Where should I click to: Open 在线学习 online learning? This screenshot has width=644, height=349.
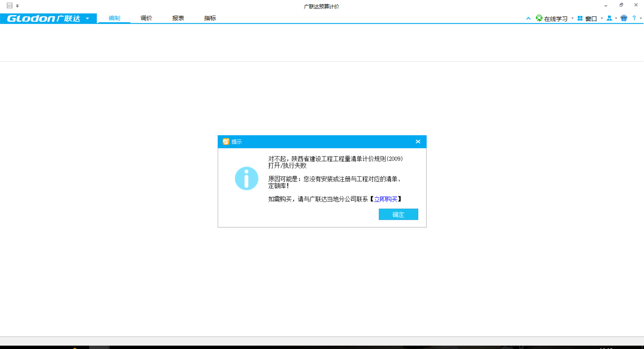[x=556, y=19]
